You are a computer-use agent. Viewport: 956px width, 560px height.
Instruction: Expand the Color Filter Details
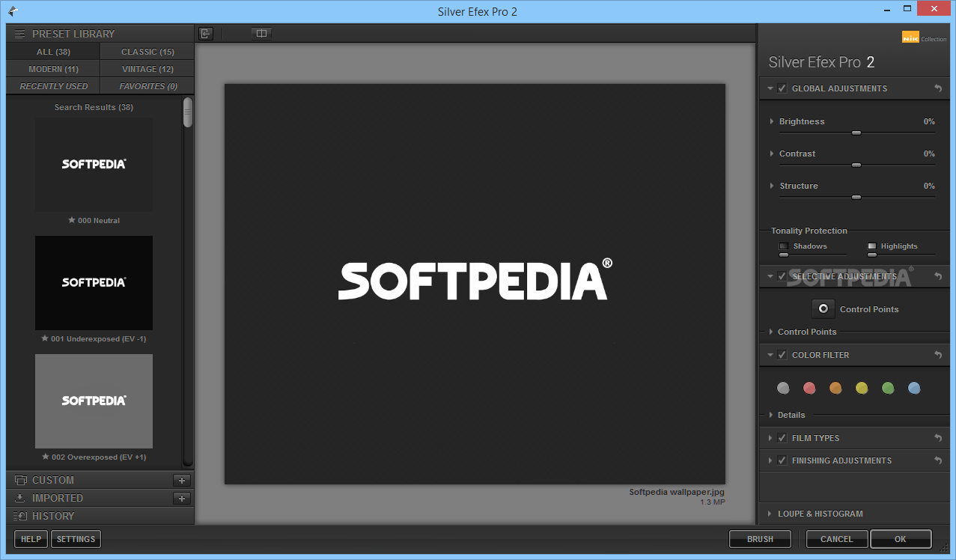click(770, 415)
